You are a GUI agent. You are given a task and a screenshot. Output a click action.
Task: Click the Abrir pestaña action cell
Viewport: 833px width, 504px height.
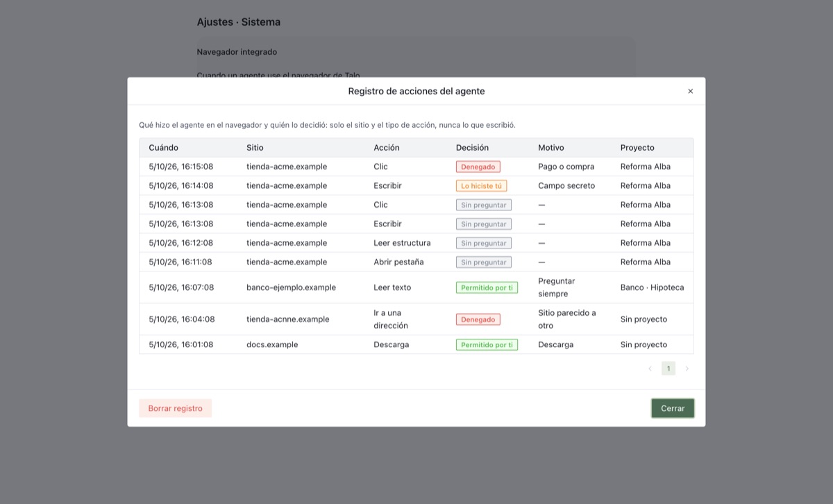[398, 262]
